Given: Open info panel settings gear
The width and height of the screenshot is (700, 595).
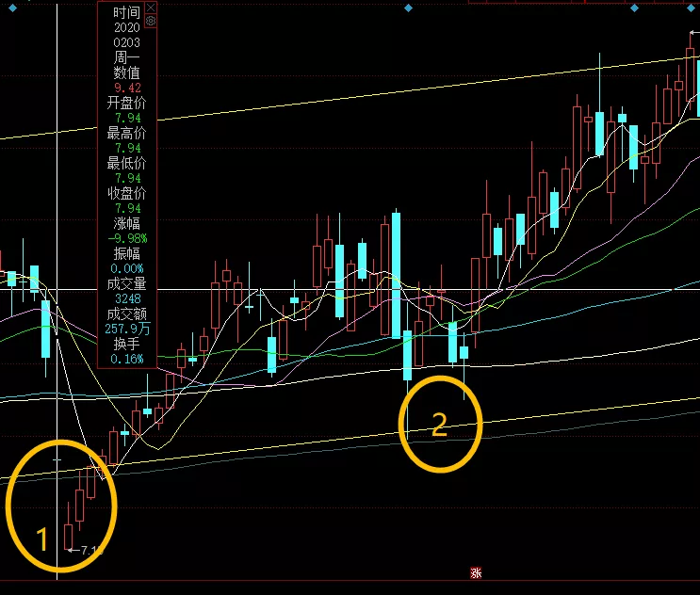Looking at the screenshot, I should click(x=151, y=20).
